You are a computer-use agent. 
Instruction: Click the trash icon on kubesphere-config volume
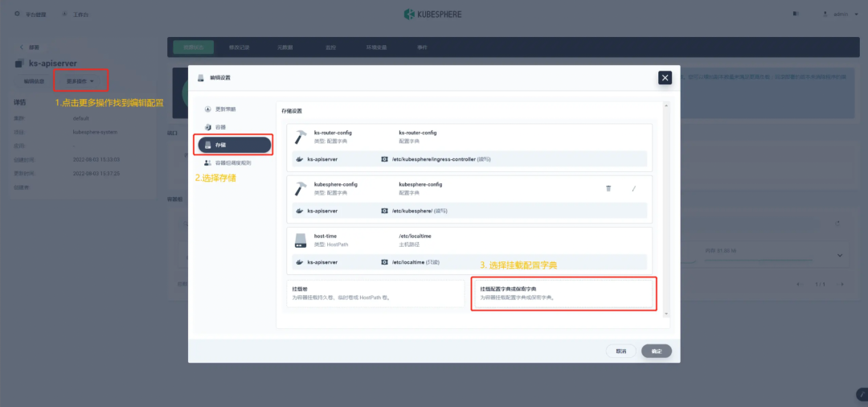tap(608, 188)
